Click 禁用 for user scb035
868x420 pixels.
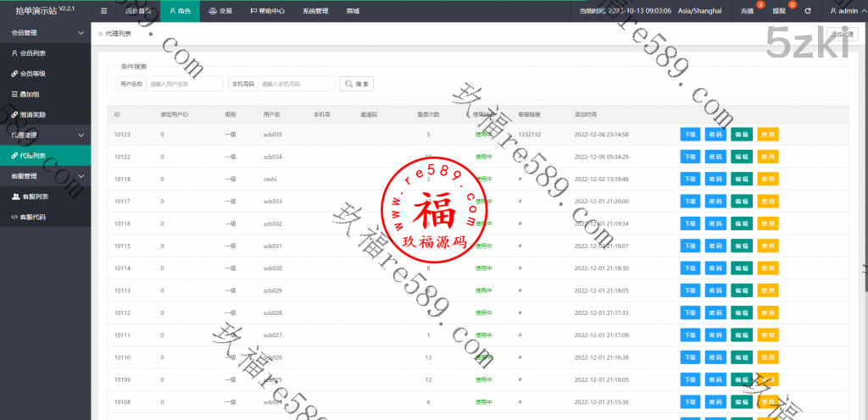pos(767,135)
